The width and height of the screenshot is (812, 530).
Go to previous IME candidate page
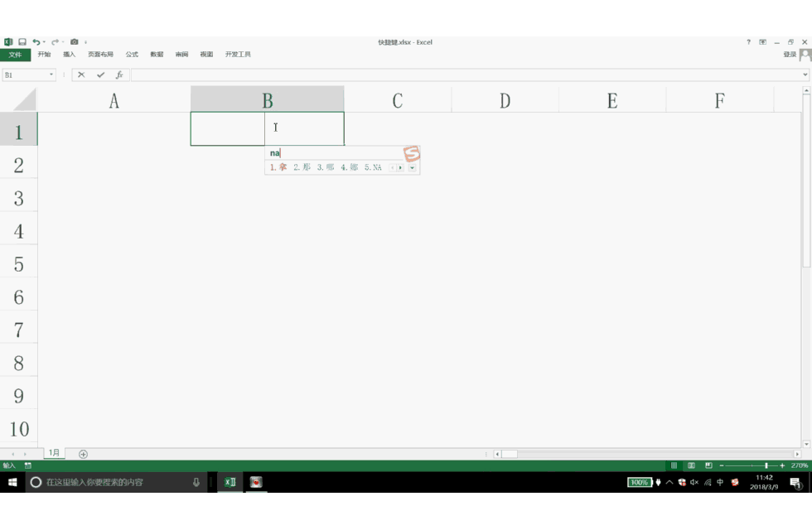pos(393,167)
